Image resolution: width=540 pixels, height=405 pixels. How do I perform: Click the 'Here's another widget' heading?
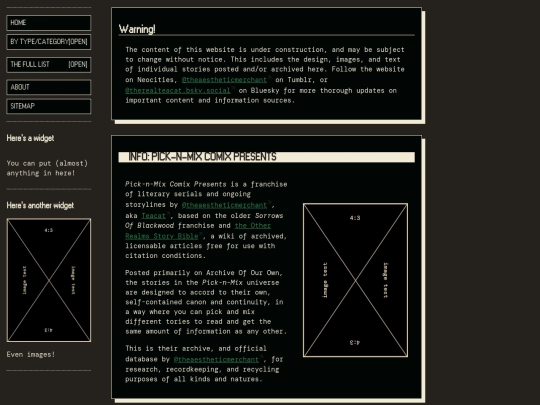(x=40, y=206)
